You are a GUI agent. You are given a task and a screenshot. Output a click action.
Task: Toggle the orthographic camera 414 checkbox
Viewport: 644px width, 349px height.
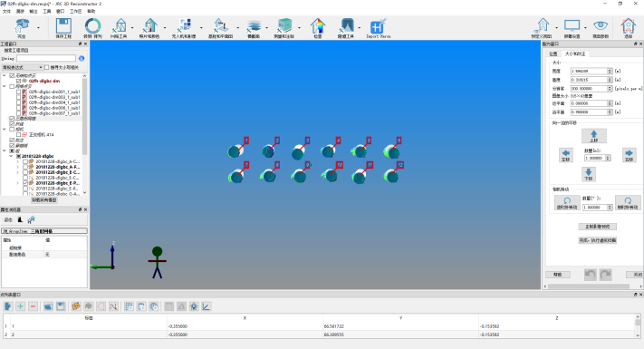tap(18, 134)
